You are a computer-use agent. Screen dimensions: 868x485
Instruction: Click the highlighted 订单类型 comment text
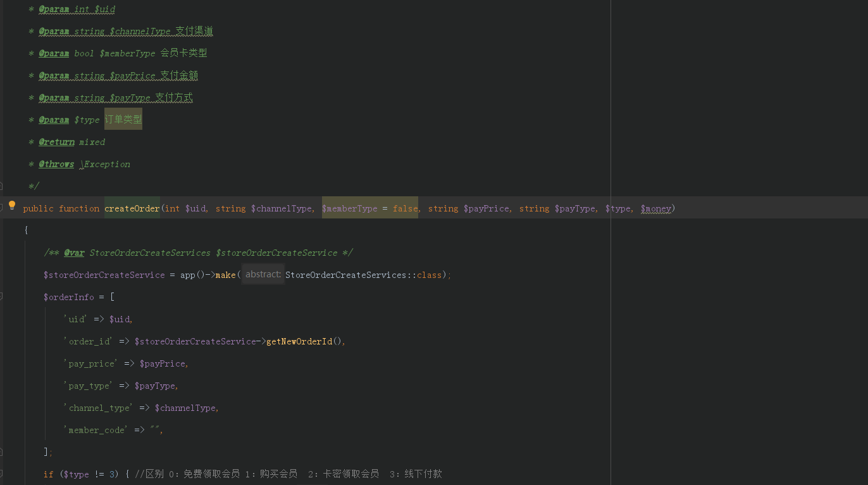(x=123, y=119)
